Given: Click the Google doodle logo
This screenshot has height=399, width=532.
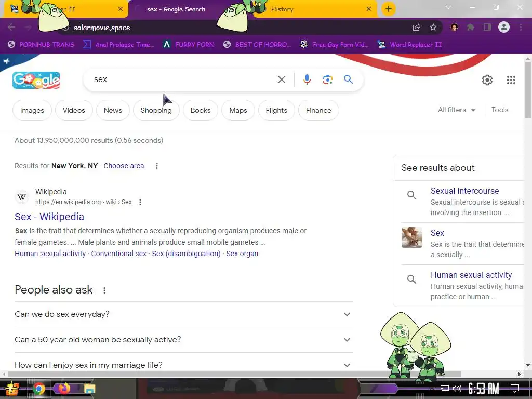Looking at the screenshot, I should (36, 80).
